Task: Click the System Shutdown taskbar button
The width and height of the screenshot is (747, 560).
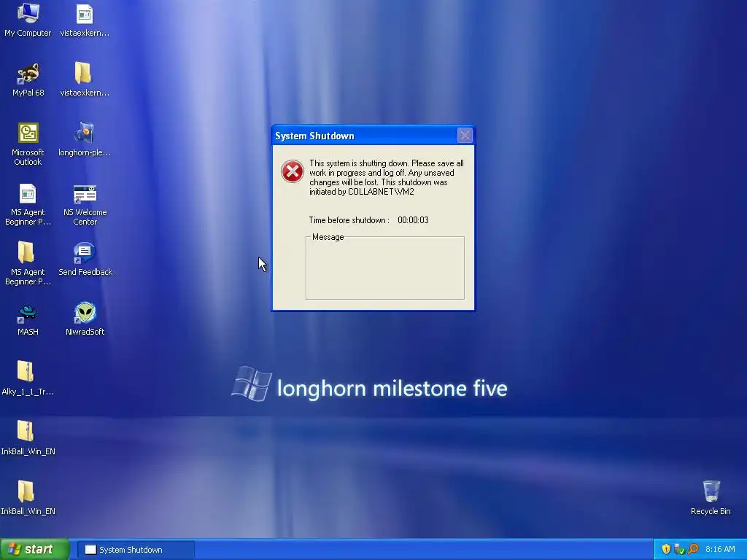Action: [136, 550]
